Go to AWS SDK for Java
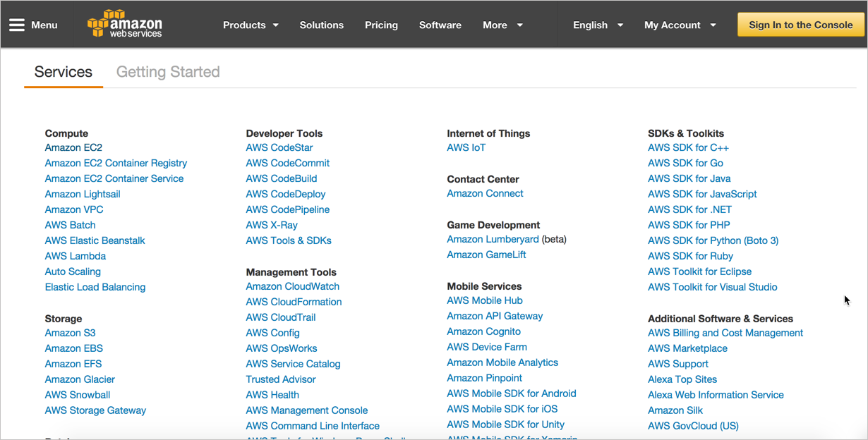 pos(689,178)
